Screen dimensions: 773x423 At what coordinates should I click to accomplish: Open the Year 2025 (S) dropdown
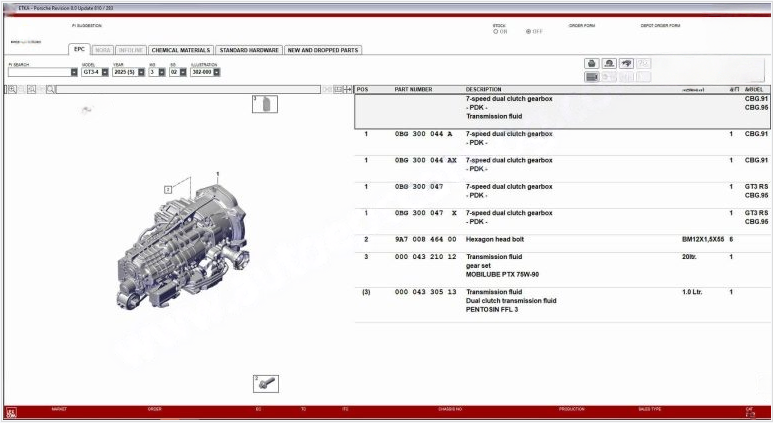pos(142,72)
